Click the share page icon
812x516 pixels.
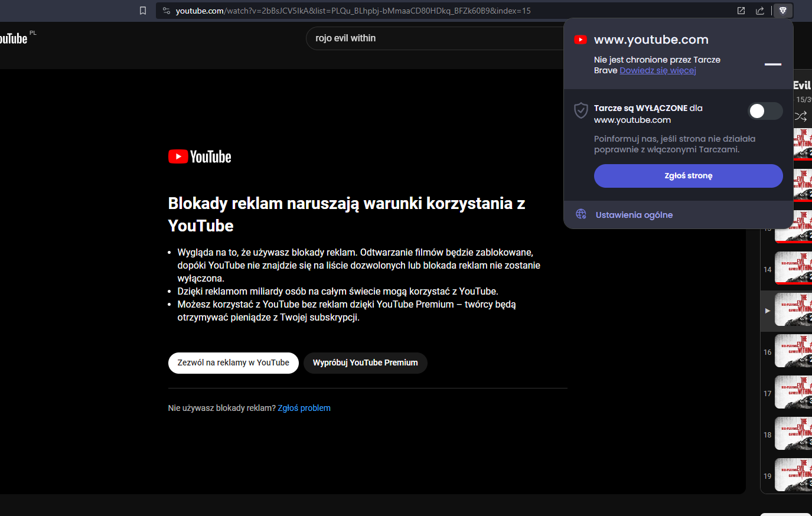(760, 11)
